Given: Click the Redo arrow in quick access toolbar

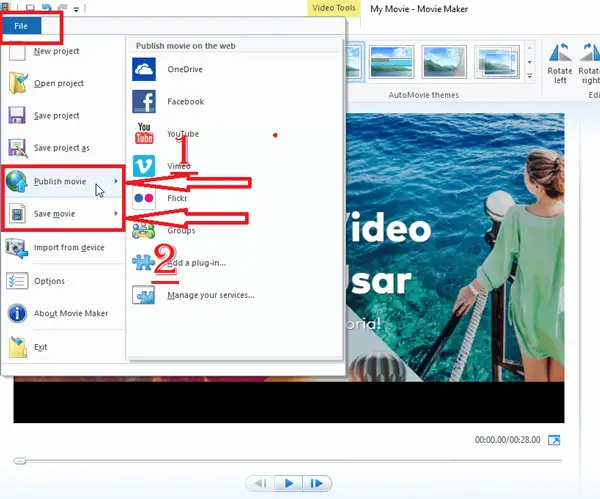Looking at the screenshot, I should (x=62, y=8).
